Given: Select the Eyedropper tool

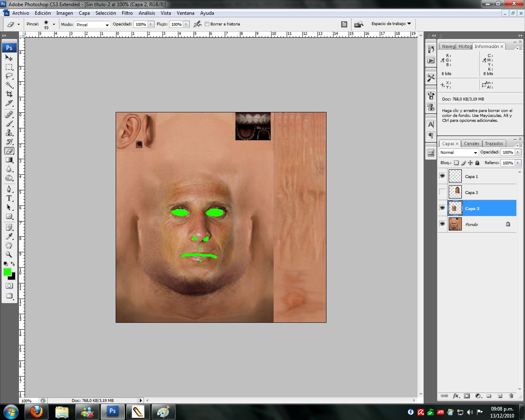Looking at the screenshot, I should coord(9,236).
